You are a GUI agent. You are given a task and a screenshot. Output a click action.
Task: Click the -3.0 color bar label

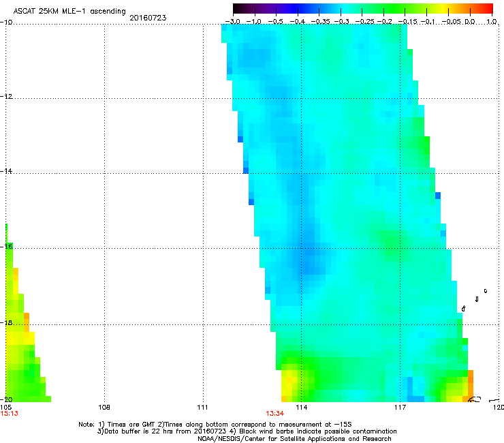232,22
